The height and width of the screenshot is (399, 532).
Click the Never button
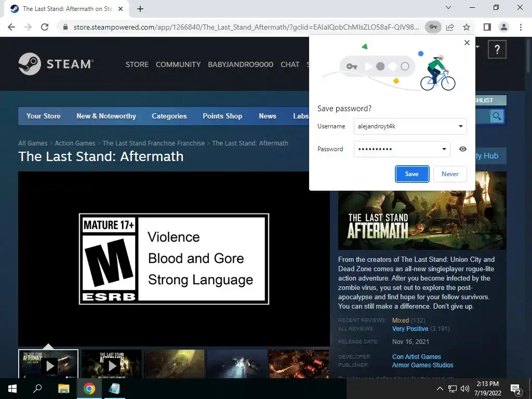(450, 174)
